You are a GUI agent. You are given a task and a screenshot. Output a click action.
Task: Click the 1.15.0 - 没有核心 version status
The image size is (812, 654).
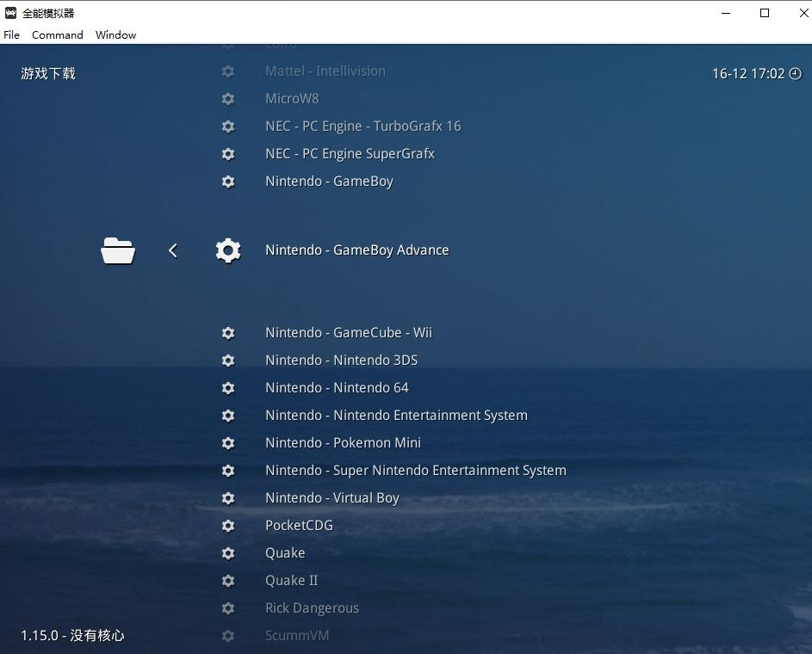pos(72,635)
